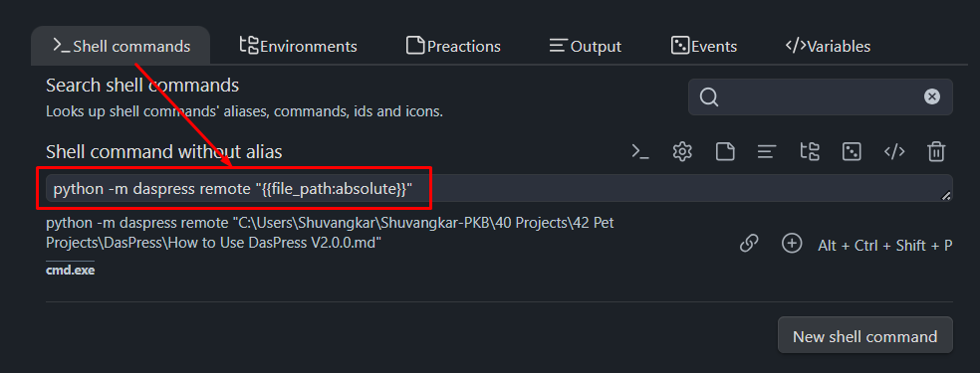The height and width of the screenshot is (373, 980).
Task: Click the environments tree icon in row
Action: coord(810,151)
